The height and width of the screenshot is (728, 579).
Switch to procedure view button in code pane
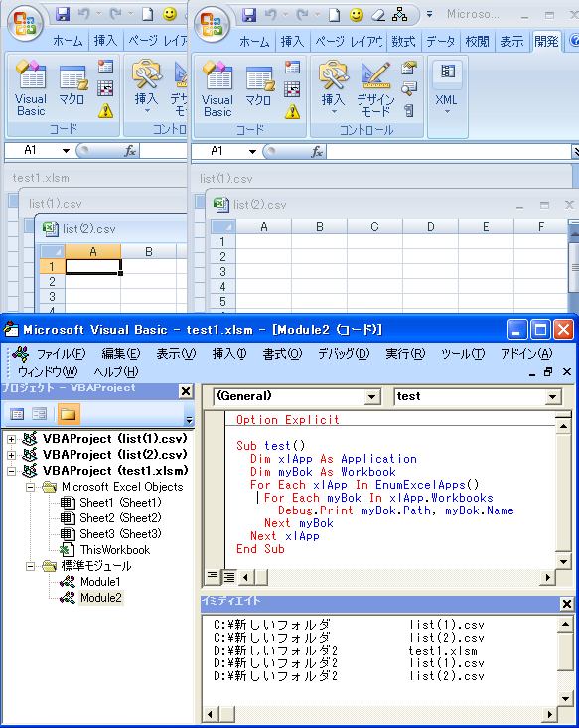[x=213, y=577]
